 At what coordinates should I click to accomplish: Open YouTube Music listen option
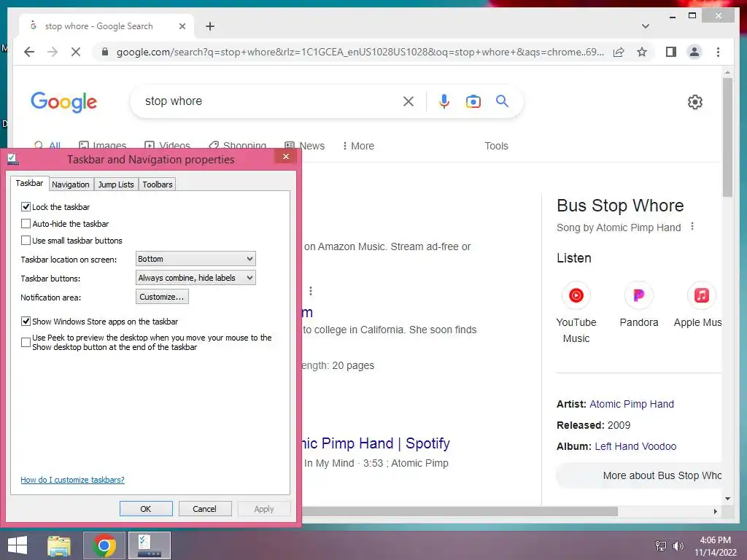[576, 312]
